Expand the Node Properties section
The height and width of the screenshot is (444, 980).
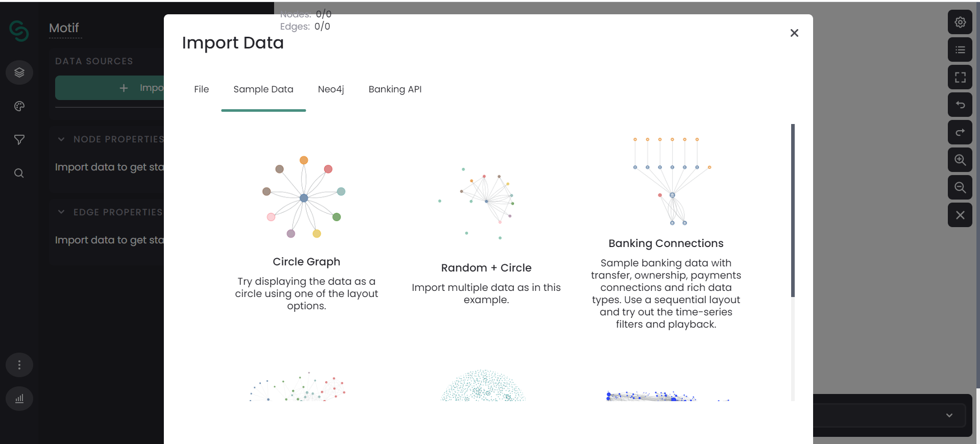point(61,139)
